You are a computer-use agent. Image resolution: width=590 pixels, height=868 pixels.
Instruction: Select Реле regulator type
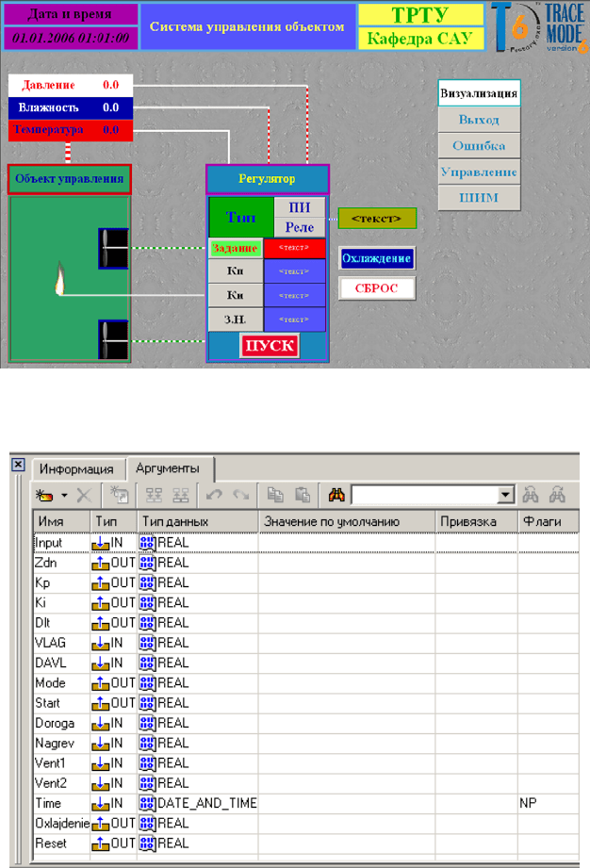click(x=299, y=227)
